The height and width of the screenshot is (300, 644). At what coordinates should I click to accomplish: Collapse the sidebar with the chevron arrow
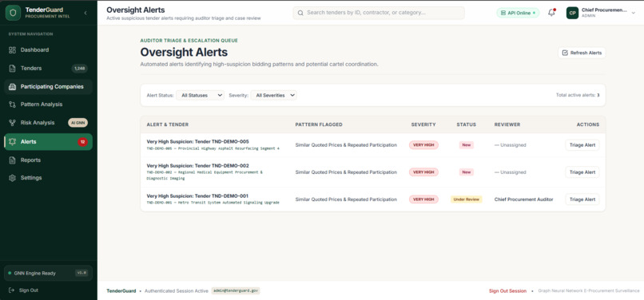(85, 13)
